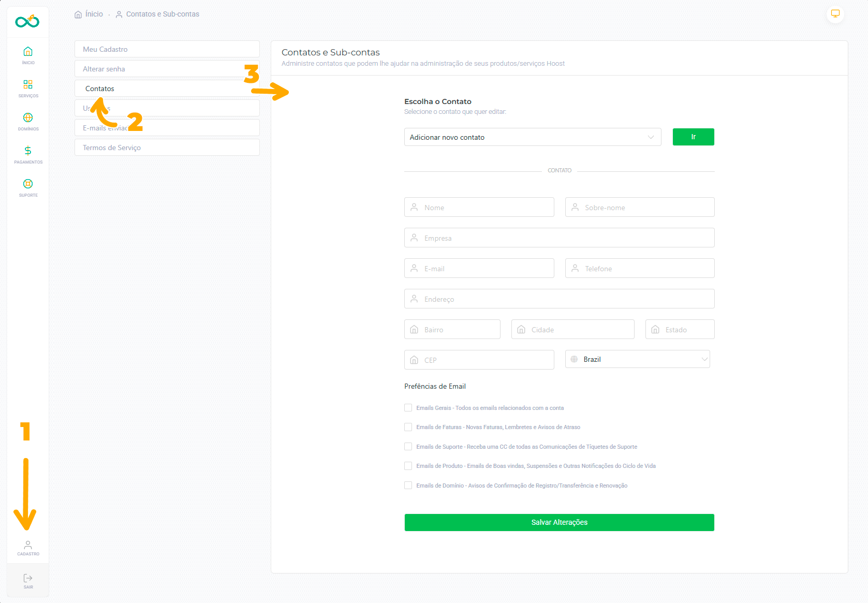Open the Início home sidebar icon
The width and height of the screenshot is (868, 603).
coord(28,52)
